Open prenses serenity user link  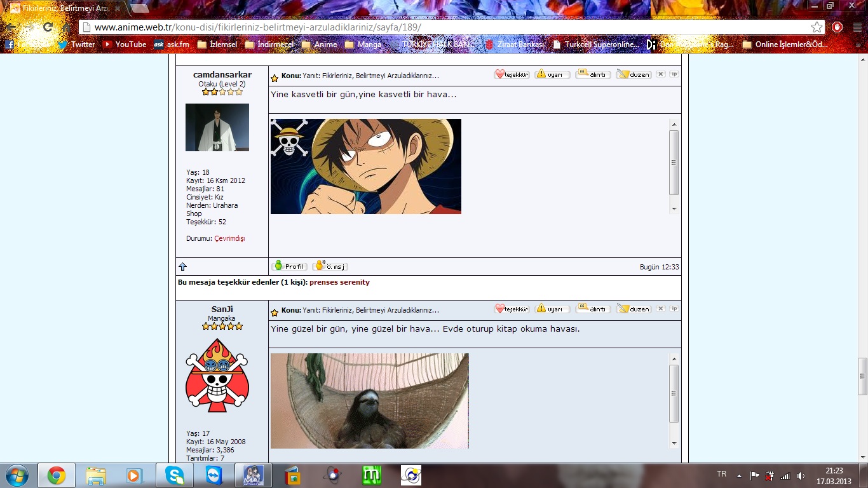(x=339, y=282)
